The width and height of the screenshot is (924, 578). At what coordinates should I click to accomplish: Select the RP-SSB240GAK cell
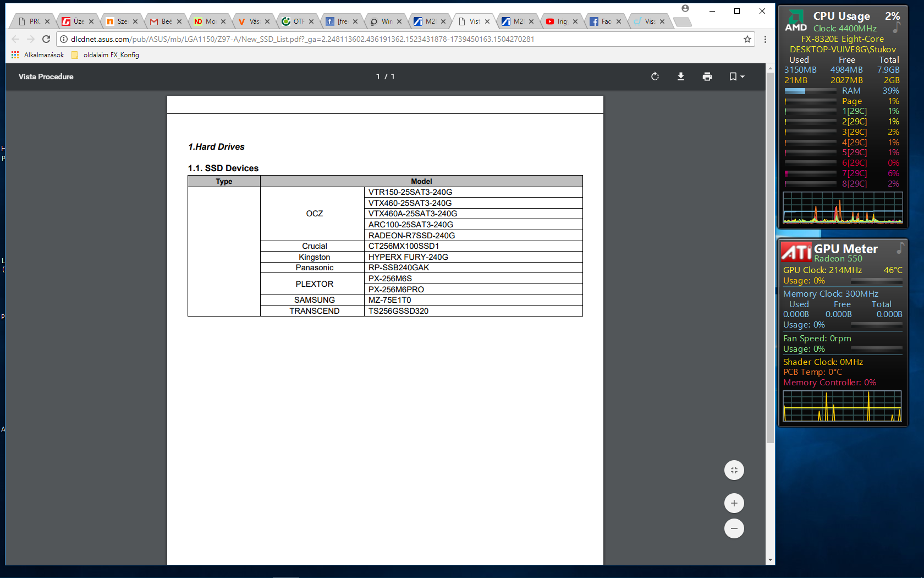click(473, 268)
